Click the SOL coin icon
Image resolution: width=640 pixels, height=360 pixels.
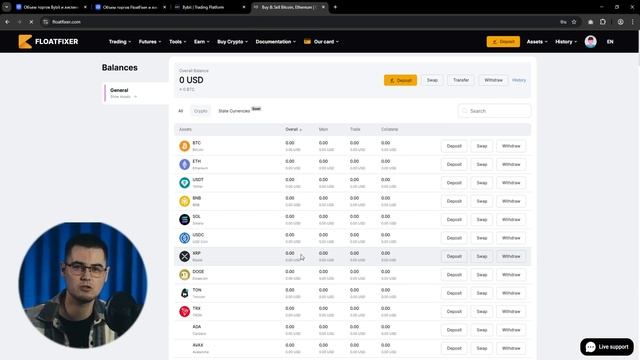[184, 219]
